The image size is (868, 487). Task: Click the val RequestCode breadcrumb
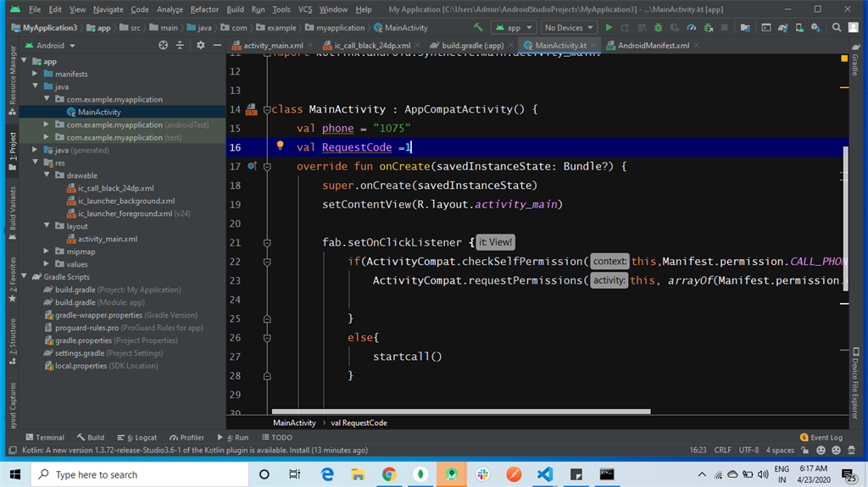tap(359, 423)
